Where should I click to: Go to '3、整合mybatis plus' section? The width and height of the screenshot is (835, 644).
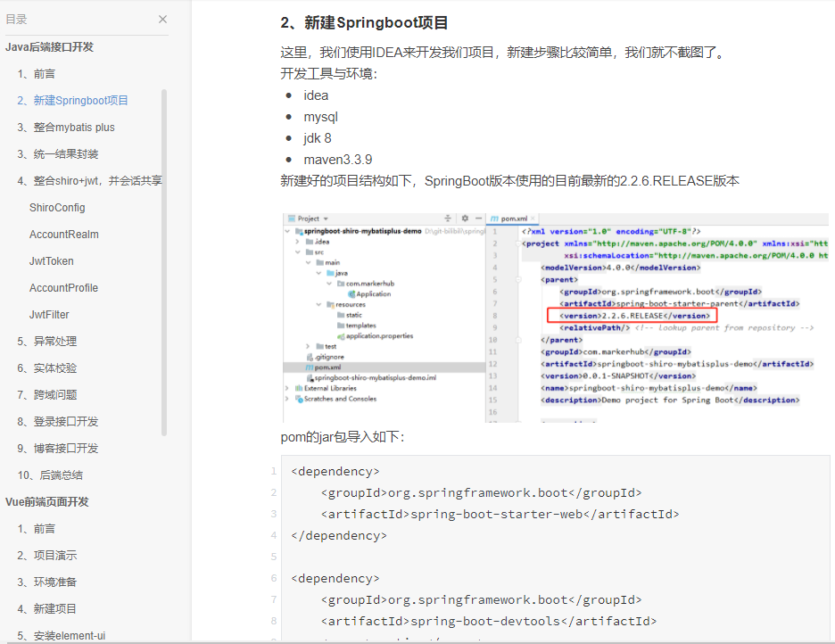[66, 128]
